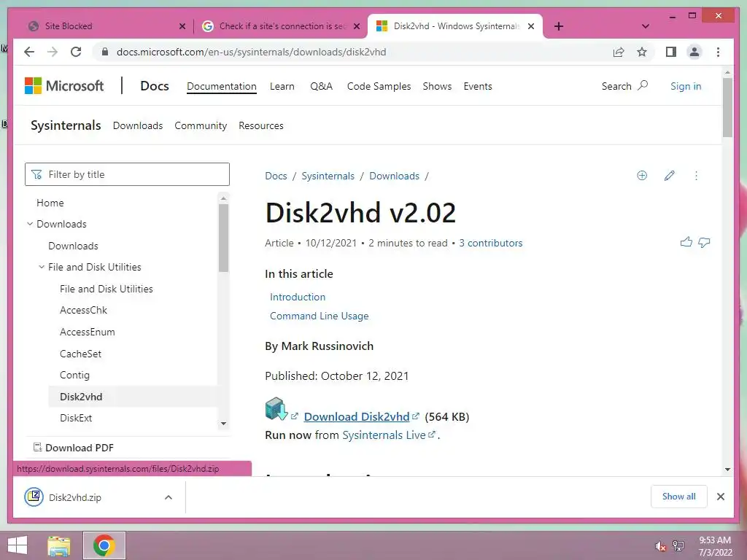
Task: Open the browser side panel icon
Action: [x=671, y=52]
